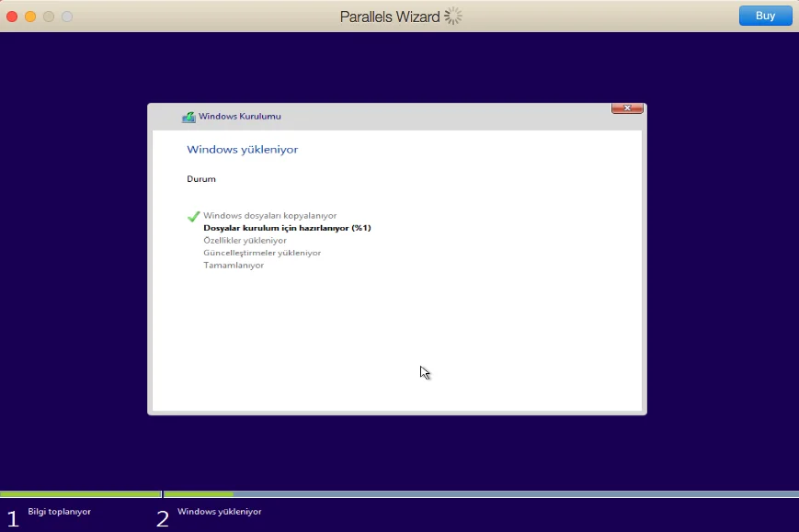Click "Güncelleştirmeler yükleniyor" status line
This screenshot has height=532, width=799.
pos(262,253)
